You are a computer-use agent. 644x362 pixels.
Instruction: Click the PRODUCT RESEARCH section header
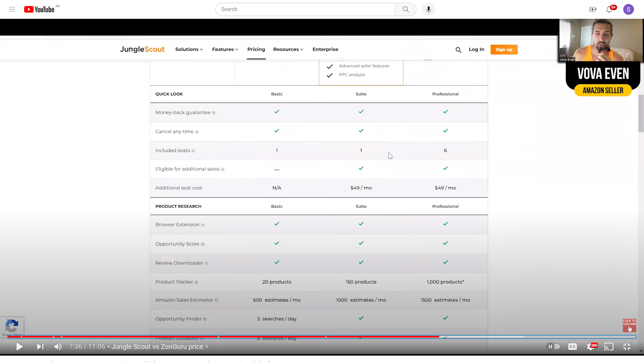point(178,206)
